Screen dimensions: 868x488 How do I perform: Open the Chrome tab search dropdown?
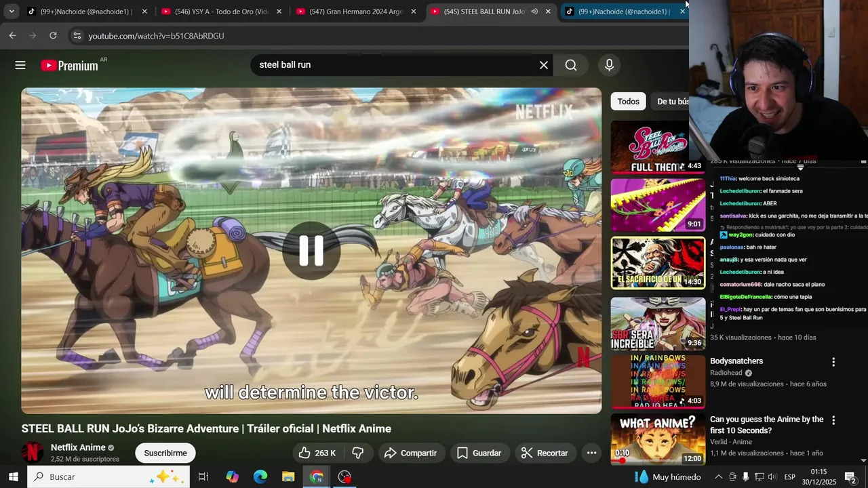tap(12, 12)
